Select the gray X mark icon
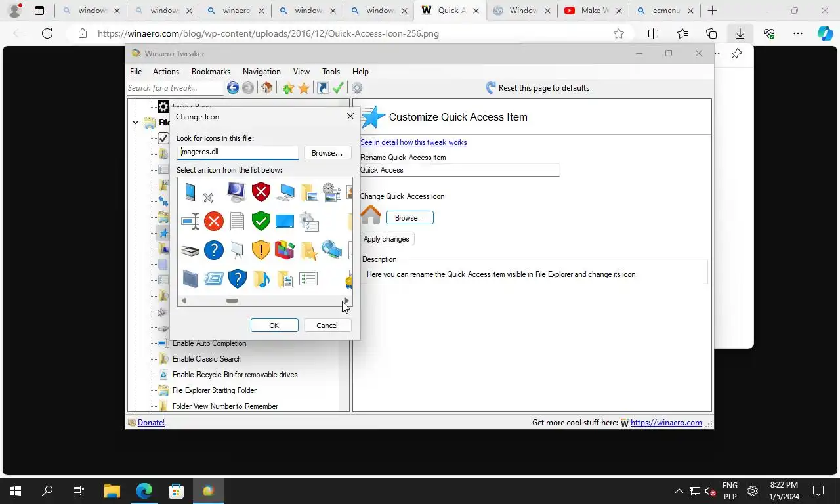The width and height of the screenshot is (840, 504). point(208,198)
